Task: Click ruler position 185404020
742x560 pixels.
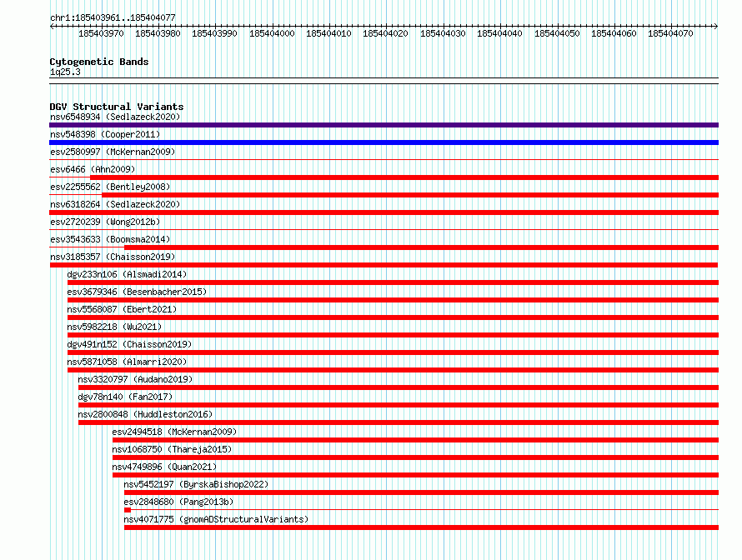Action: click(386, 33)
